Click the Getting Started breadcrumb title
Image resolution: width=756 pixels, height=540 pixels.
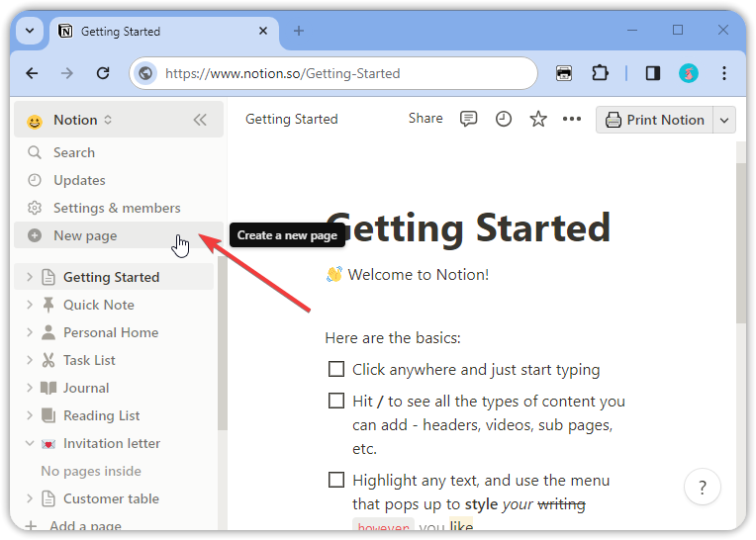291,119
